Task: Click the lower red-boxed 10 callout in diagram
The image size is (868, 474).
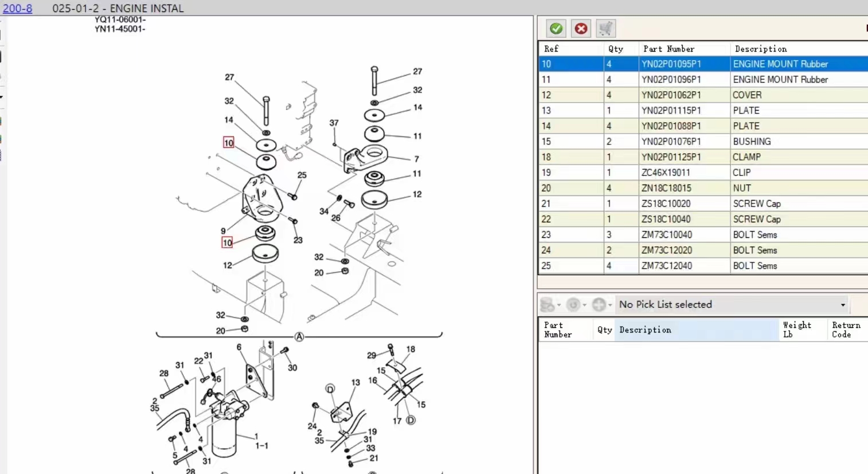Action: 227,242
